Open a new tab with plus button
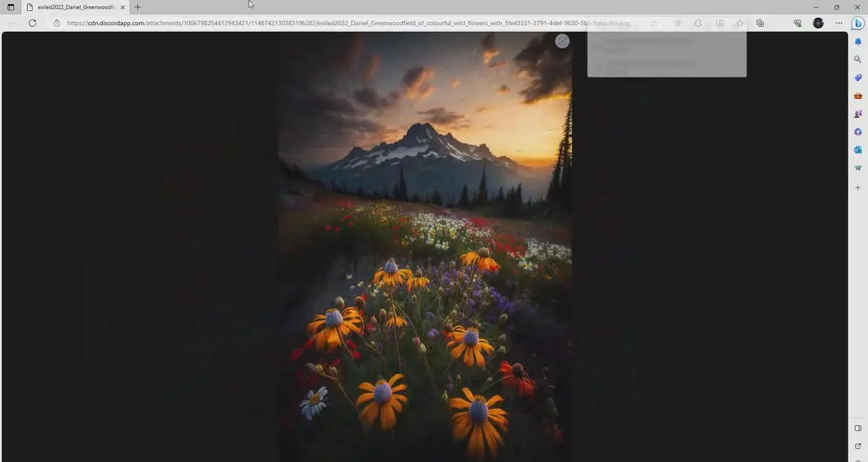This screenshot has width=868, height=462. point(138,7)
